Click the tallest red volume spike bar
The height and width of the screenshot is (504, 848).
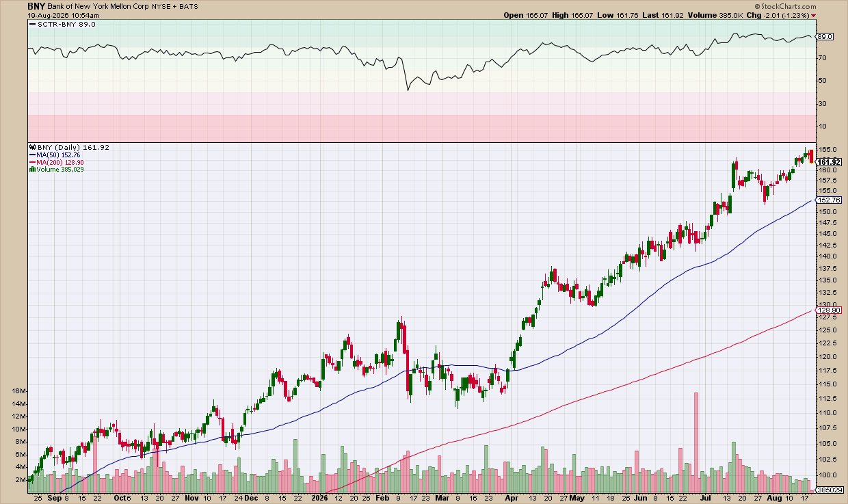[696, 442]
